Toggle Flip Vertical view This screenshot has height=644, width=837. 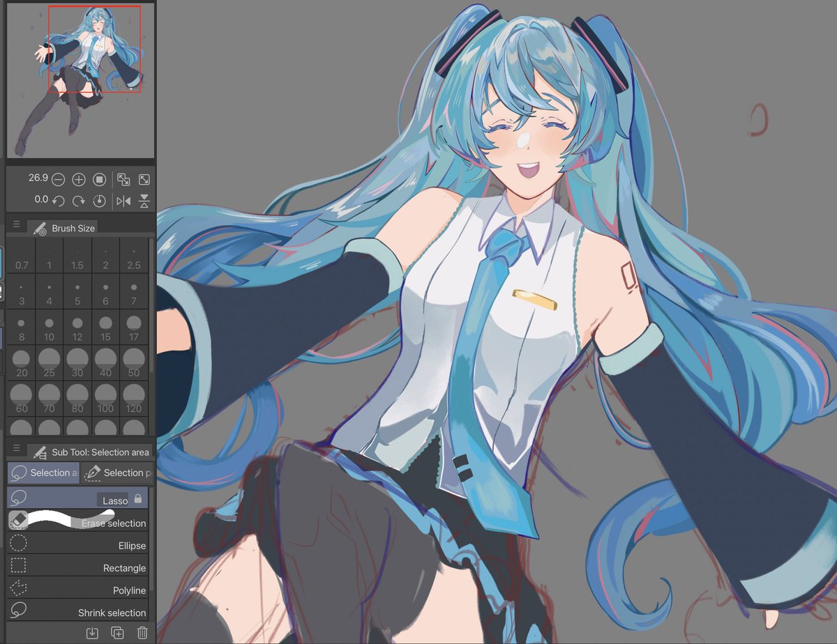pyautogui.click(x=144, y=201)
